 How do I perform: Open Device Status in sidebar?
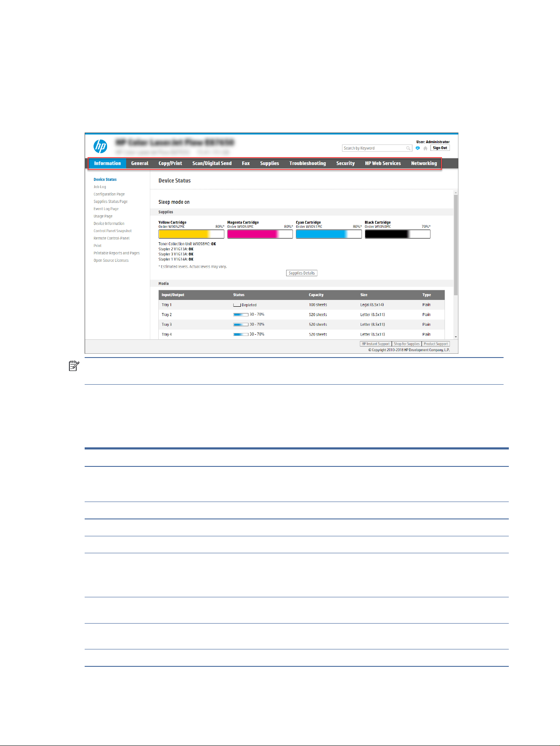click(x=105, y=180)
